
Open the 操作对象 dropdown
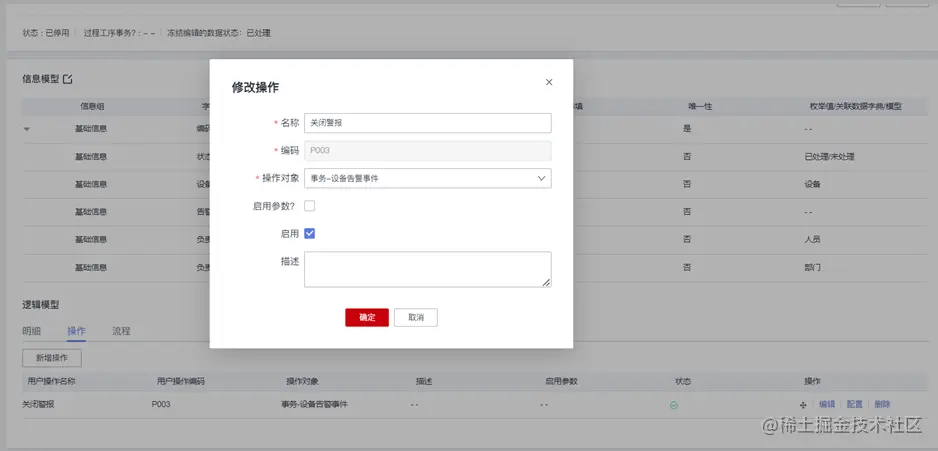(428, 178)
